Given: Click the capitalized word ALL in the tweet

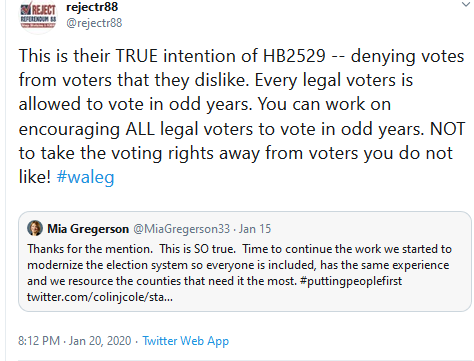Looking at the screenshot, I should (x=140, y=129).
